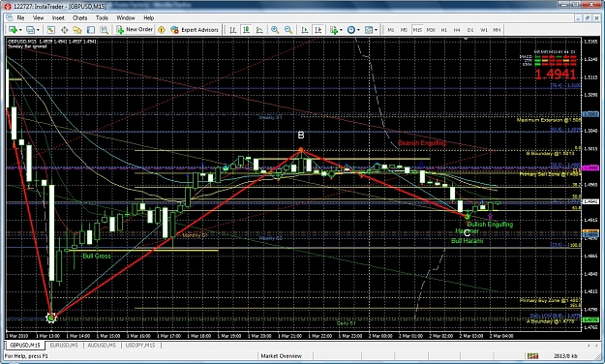Select the M5 timeframe
Image resolution: width=605 pixels, height=364 pixels.
404,30
